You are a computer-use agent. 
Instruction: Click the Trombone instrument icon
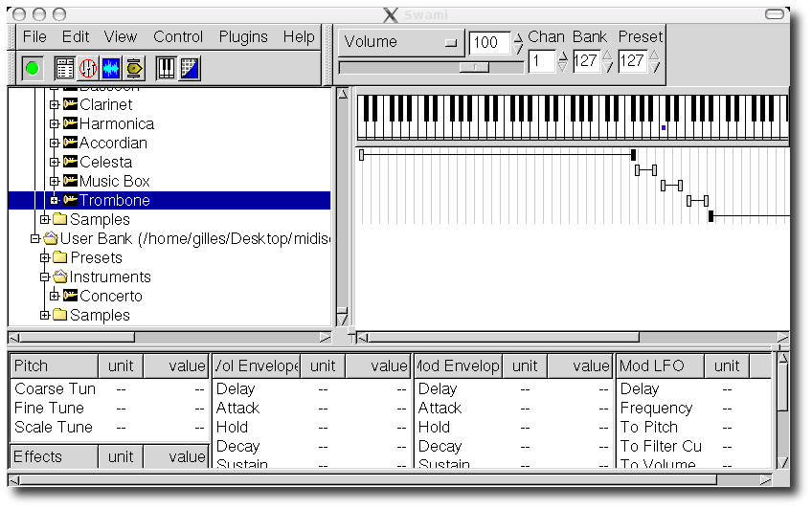(70, 200)
